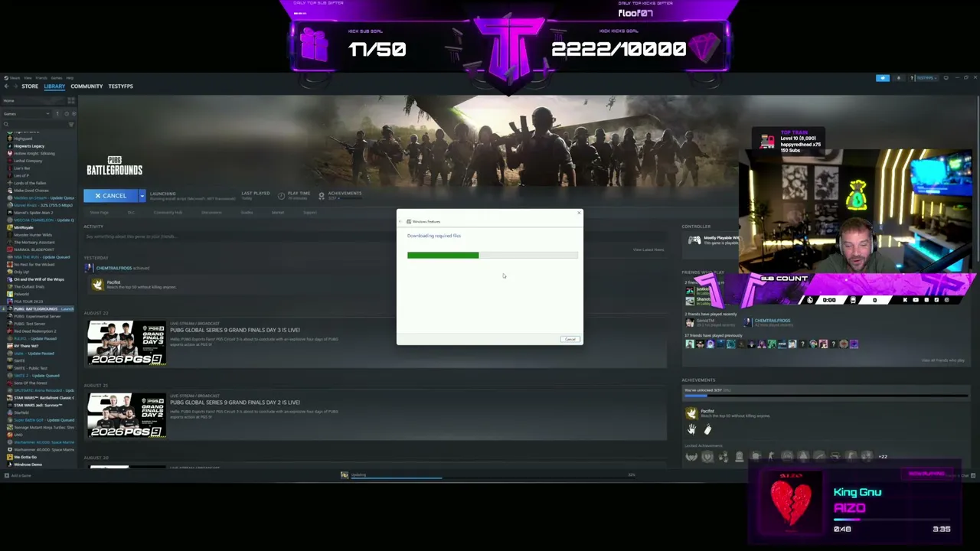This screenshot has height=551, width=980.
Task: Click the controller compatibility gamepad icon
Action: click(694, 240)
